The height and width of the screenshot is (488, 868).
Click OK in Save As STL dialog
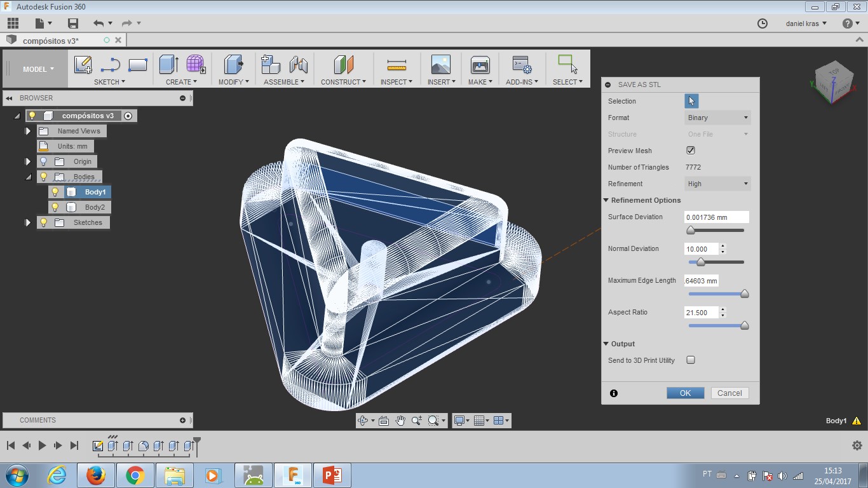[x=685, y=393]
